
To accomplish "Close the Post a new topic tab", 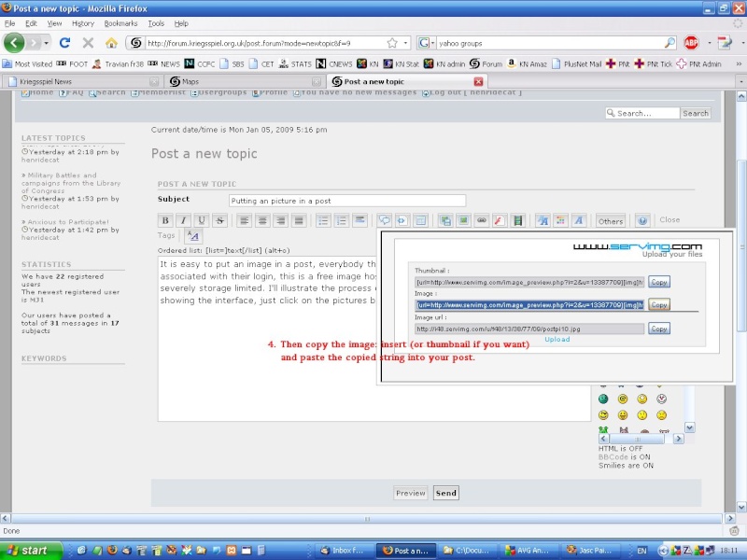I will (x=478, y=81).
